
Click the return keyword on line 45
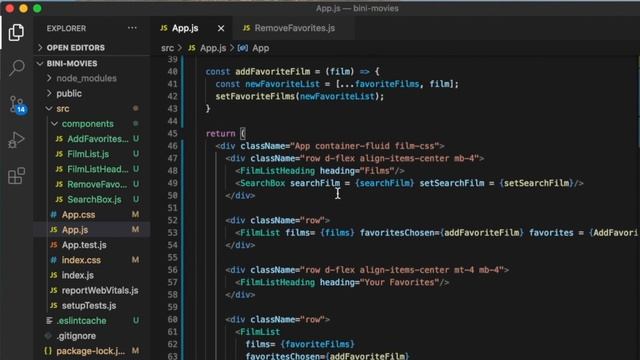(220, 133)
